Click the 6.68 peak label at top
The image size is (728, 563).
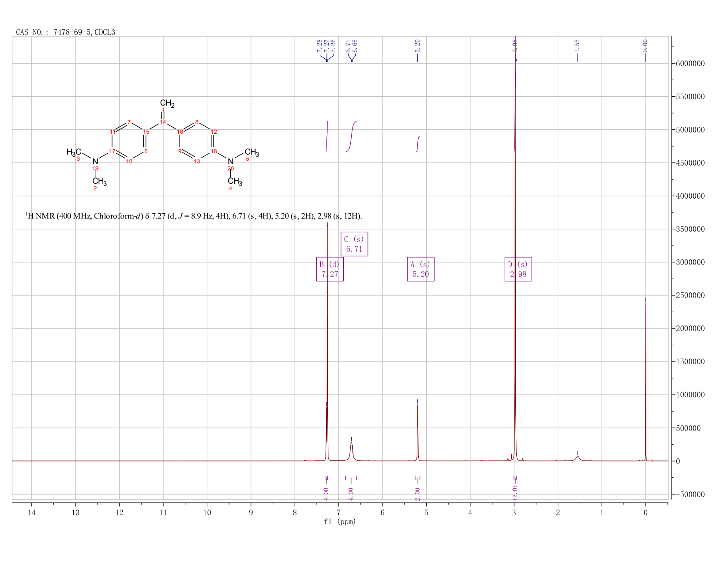(x=355, y=45)
